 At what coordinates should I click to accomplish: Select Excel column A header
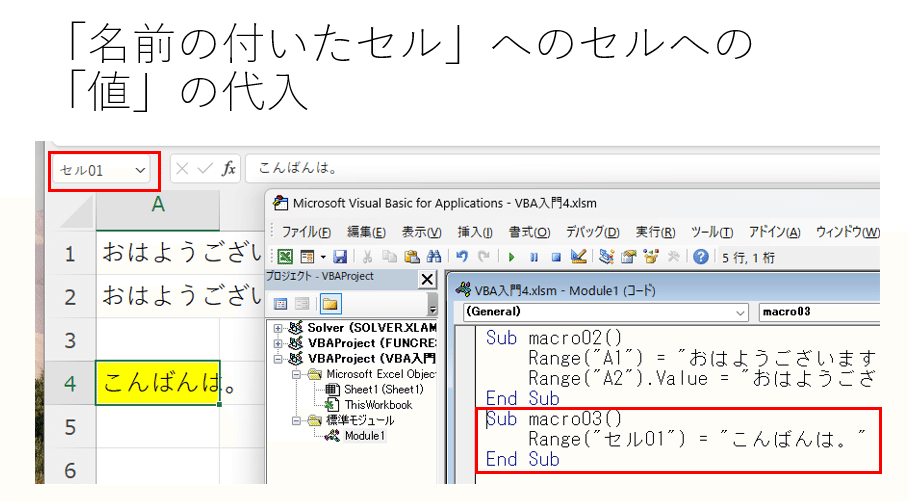158,206
